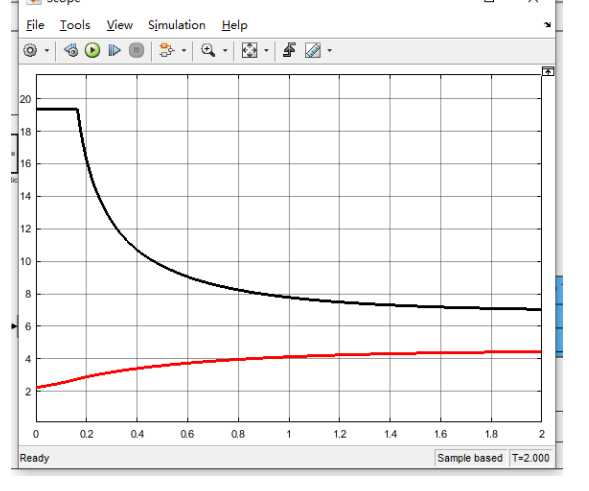Click the Scale Axes Limits icon
The image size is (589, 491).
(249, 50)
